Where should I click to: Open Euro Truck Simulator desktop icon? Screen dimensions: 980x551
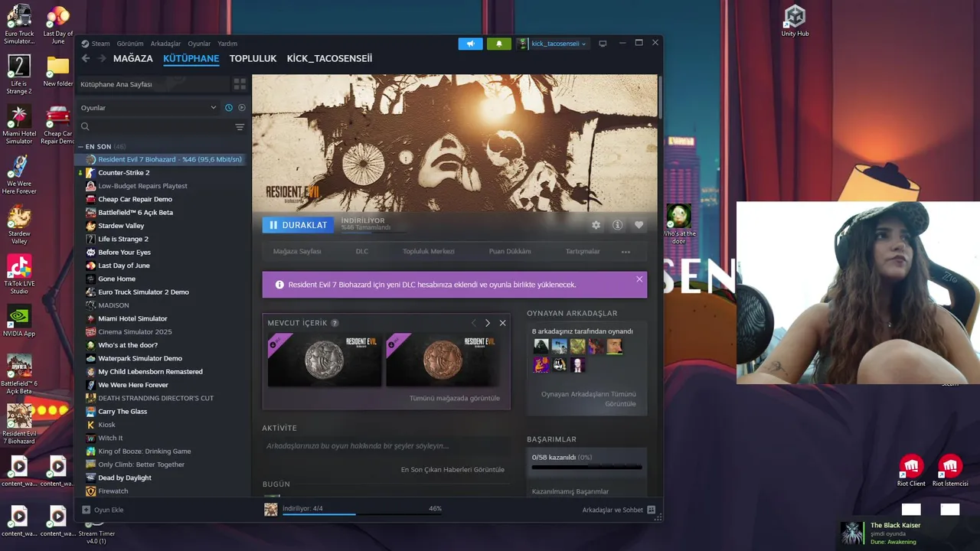tap(19, 24)
